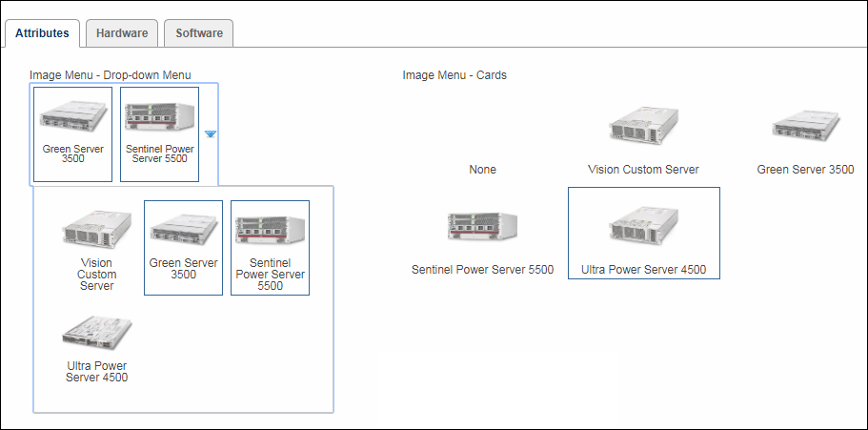
Task: Open the Software tab
Action: [198, 33]
